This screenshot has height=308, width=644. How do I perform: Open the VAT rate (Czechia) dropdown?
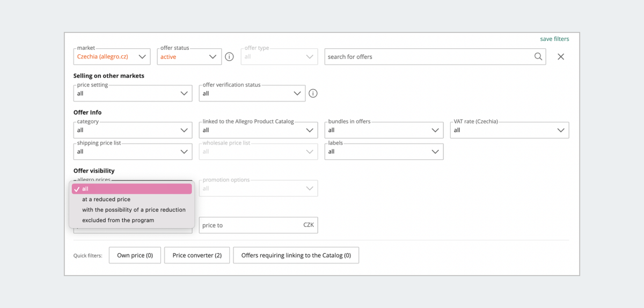pos(509,130)
